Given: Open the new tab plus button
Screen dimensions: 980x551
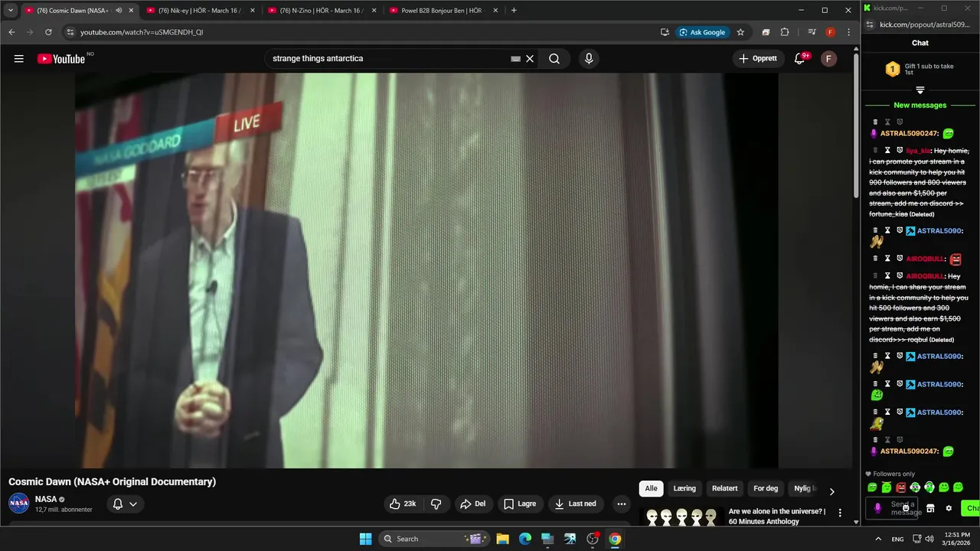Looking at the screenshot, I should click(x=514, y=10).
